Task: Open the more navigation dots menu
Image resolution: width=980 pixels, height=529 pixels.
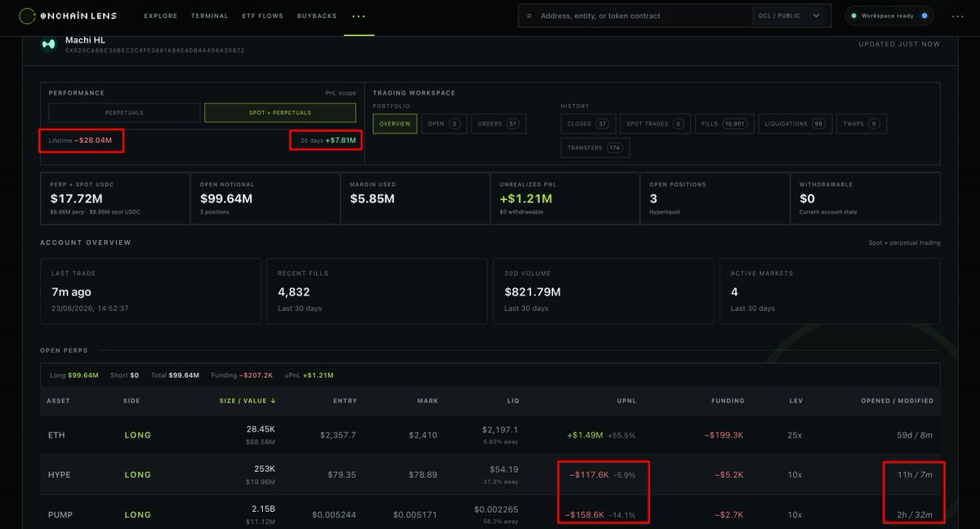Action: [359, 16]
